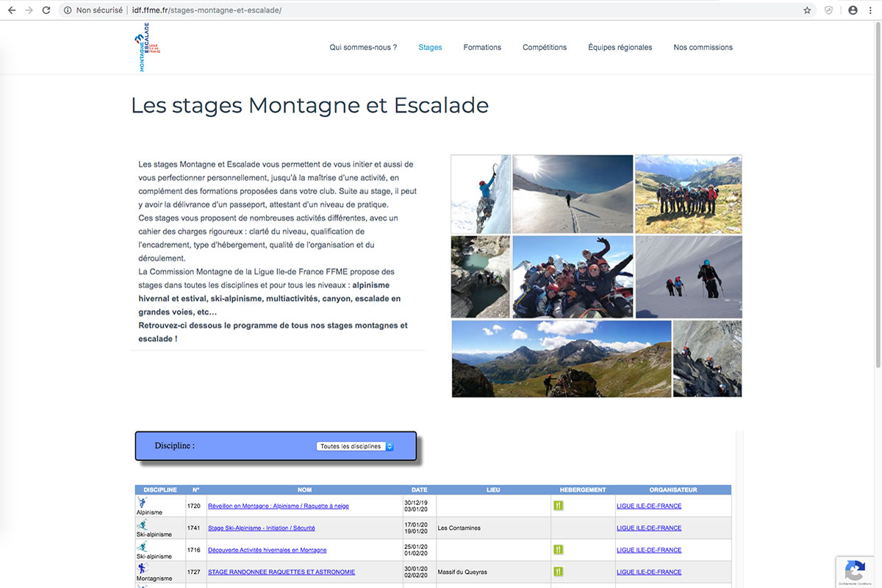Click the ice climber photo thumbnail

click(481, 194)
